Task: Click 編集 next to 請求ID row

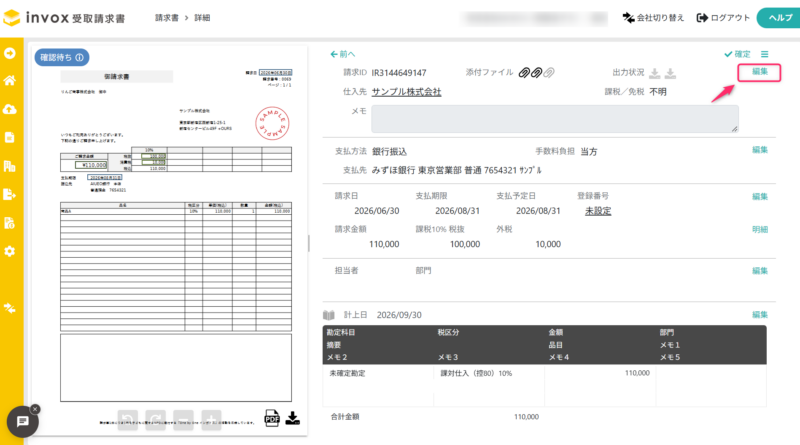Action: [x=759, y=72]
